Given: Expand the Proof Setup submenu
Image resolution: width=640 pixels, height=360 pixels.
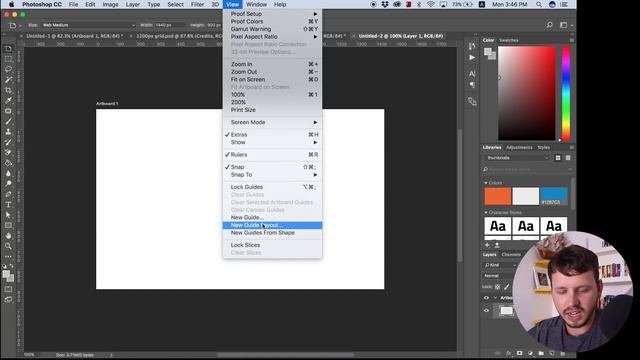Looking at the screenshot, I should pyautogui.click(x=272, y=14).
